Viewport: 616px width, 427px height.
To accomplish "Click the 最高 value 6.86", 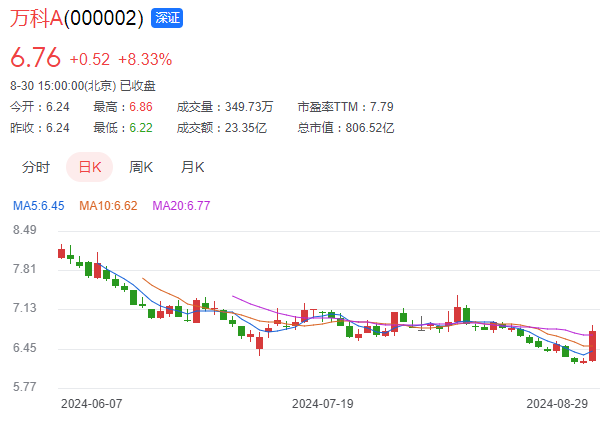I will (141, 107).
